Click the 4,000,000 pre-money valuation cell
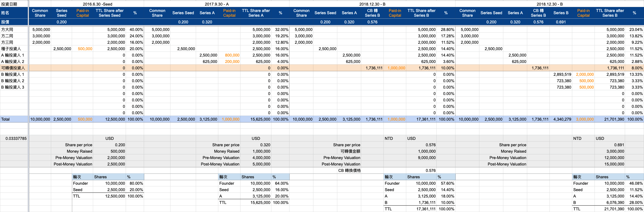The image size is (644, 212). click(x=256, y=158)
